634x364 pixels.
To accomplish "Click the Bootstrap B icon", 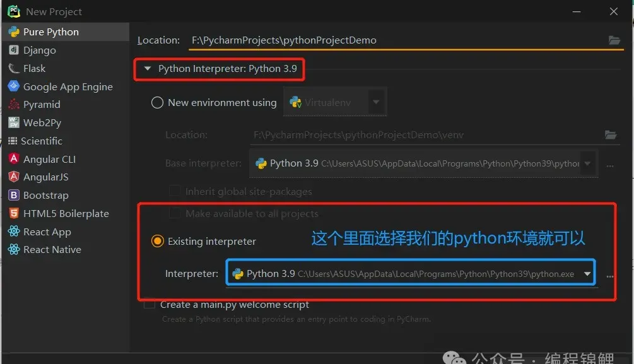I will click(14, 195).
